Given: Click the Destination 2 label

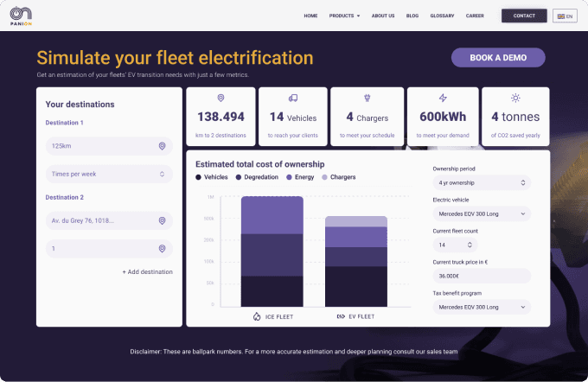Looking at the screenshot, I should coord(65,197).
